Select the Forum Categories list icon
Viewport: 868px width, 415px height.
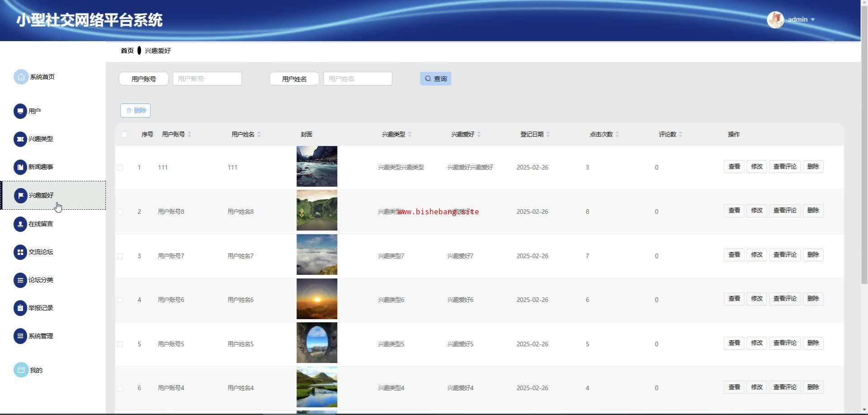20,280
